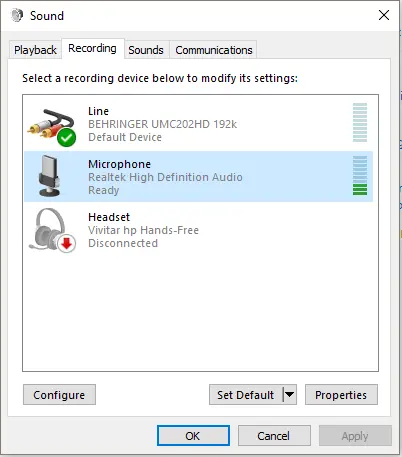402x457 pixels.
Task: Click the Sound speaker icon in title bar
Action: point(17,15)
